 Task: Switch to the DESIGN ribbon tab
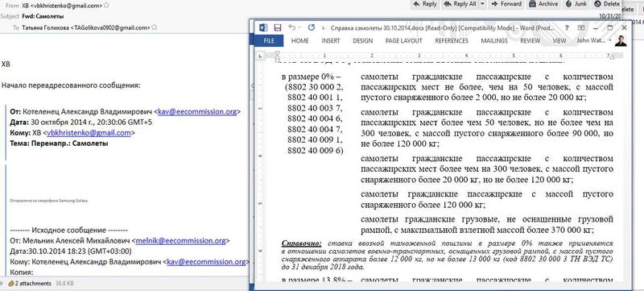click(x=363, y=40)
